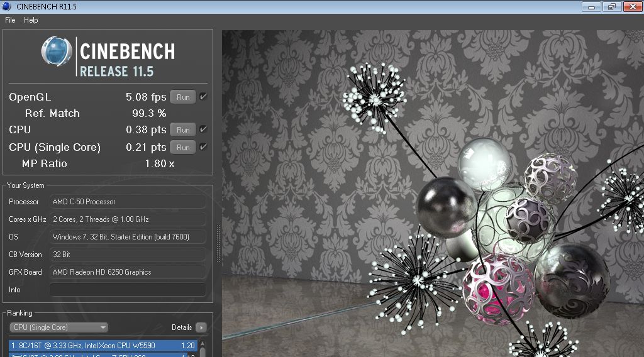Click into the Info input field

coord(128,290)
